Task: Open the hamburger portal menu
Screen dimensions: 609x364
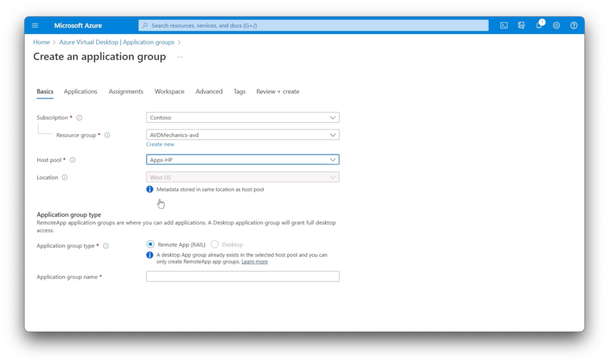Action: [x=35, y=25]
